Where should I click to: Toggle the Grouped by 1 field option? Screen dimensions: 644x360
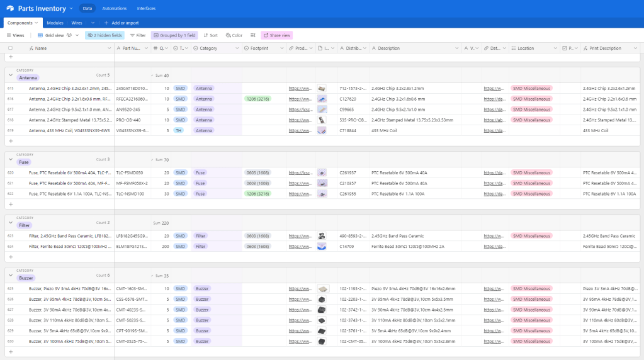174,35
